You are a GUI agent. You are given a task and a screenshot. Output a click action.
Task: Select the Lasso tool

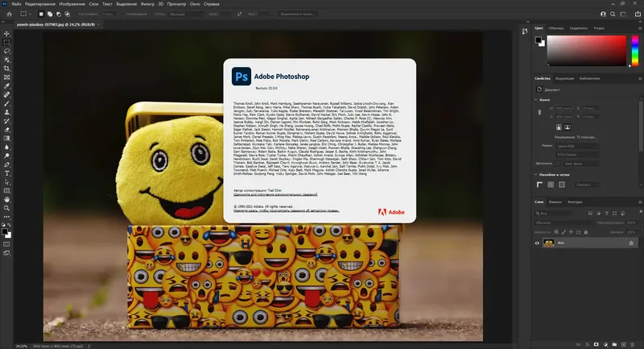pyautogui.click(x=6, y=51)
